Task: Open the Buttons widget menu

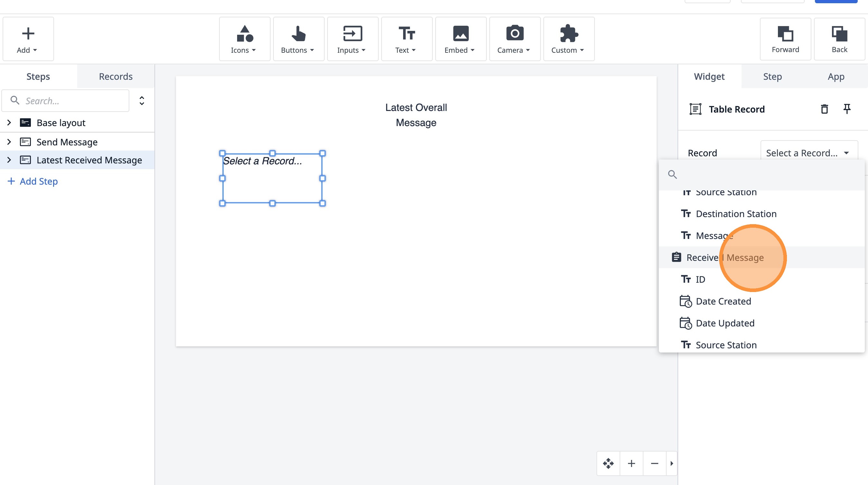Action: [298, 39]
